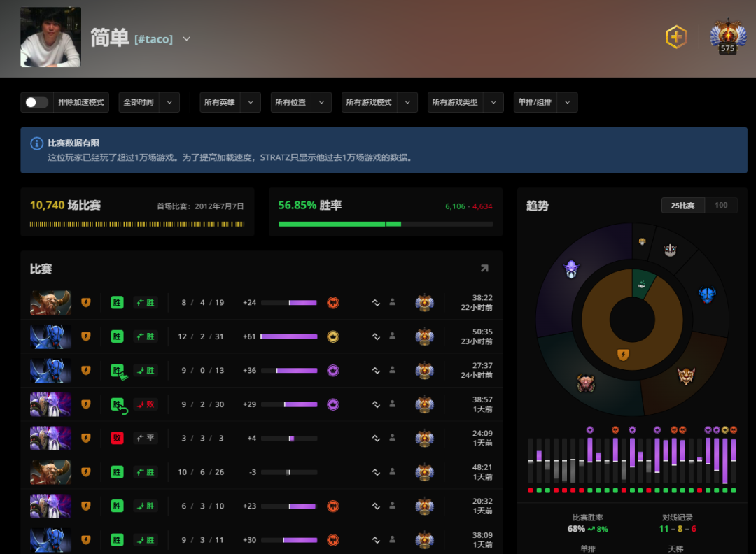
Task: Open the 全部时间 dropdown
Action: 149,102
